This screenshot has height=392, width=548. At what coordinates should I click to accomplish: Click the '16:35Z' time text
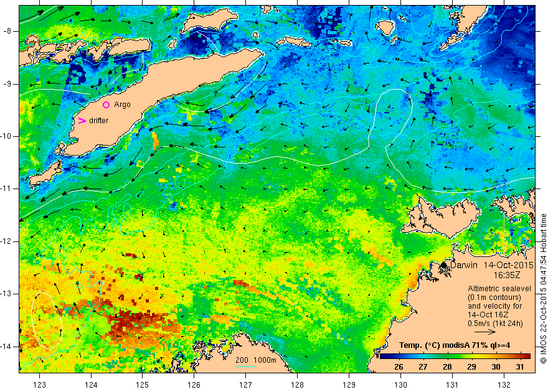pyautogui.click(x=507, y=275)
